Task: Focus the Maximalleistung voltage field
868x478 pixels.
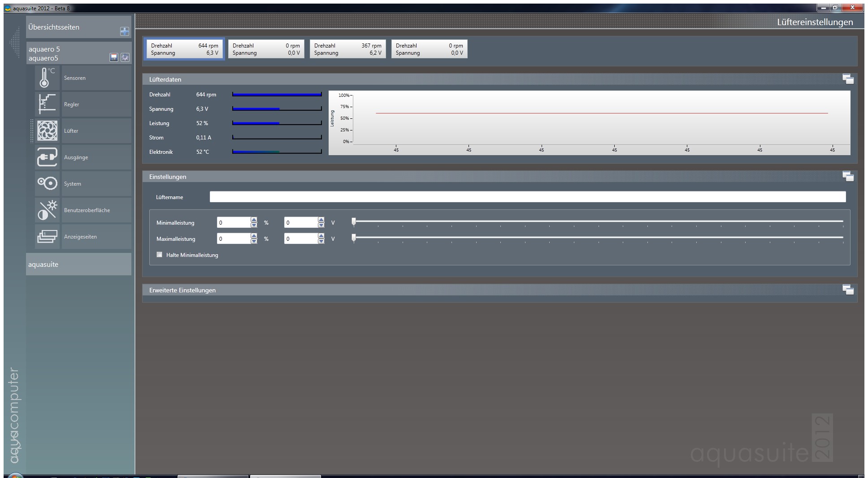Action: point(301,239)
